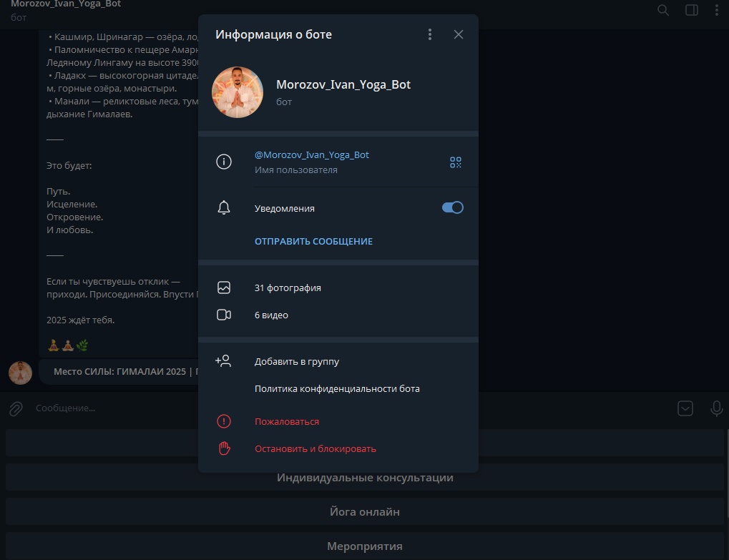
Task: Toggle the side panel icon in header
Action: tap(691, 10)
